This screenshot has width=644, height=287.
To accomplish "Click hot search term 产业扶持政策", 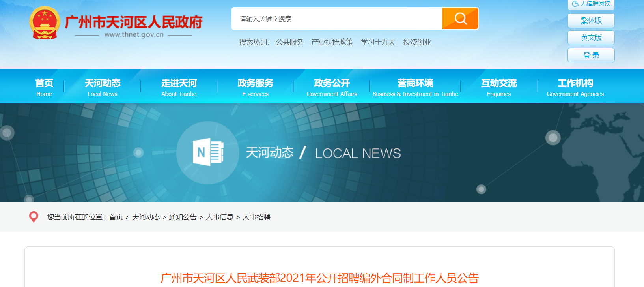I will click(332, 42).
